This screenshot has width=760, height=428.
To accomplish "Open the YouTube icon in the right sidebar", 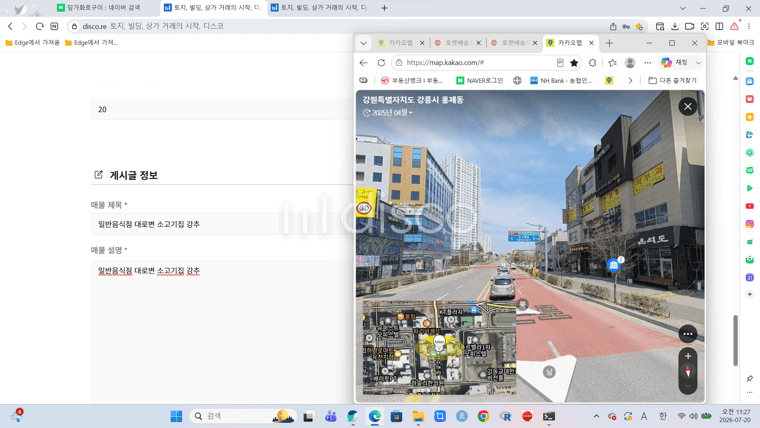I will click(x=750, y=206).
